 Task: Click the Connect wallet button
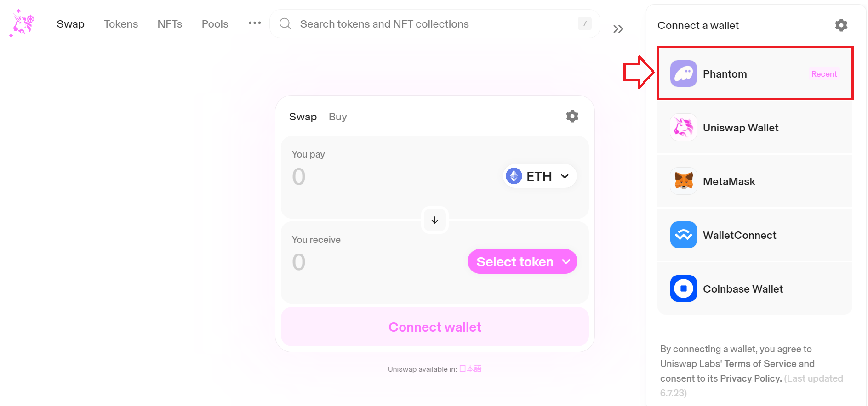pos(434,327)
